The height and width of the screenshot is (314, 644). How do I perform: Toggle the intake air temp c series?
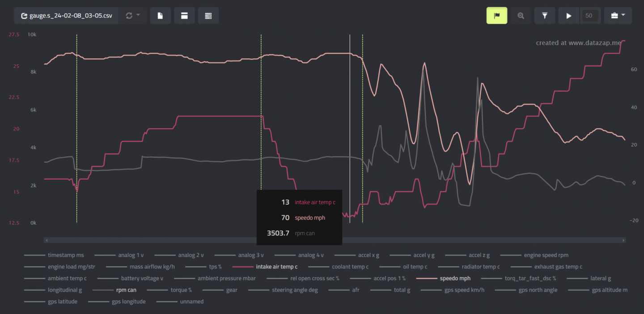pyautogui.click(x=276, y=267)
